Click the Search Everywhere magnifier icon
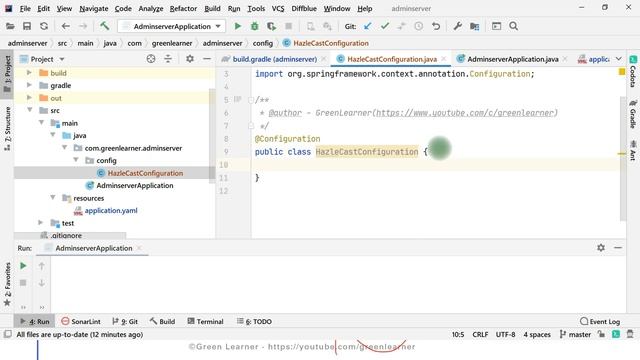 pos(513,26)
